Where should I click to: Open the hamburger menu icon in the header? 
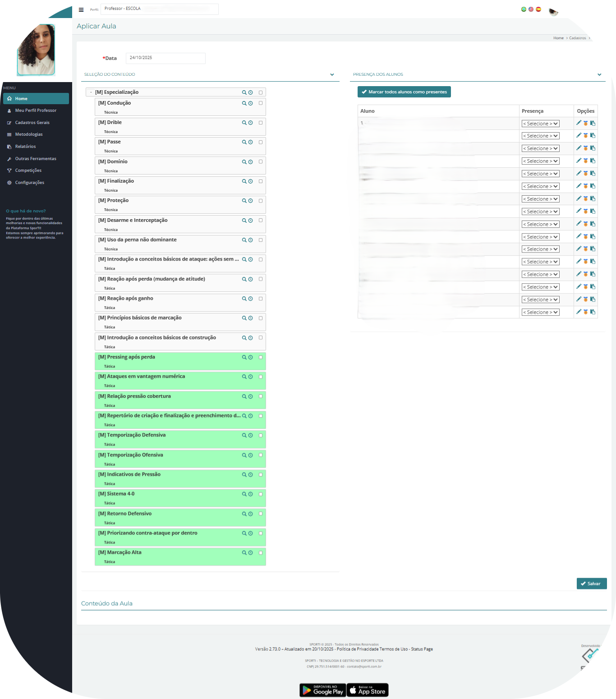point(81,9)
